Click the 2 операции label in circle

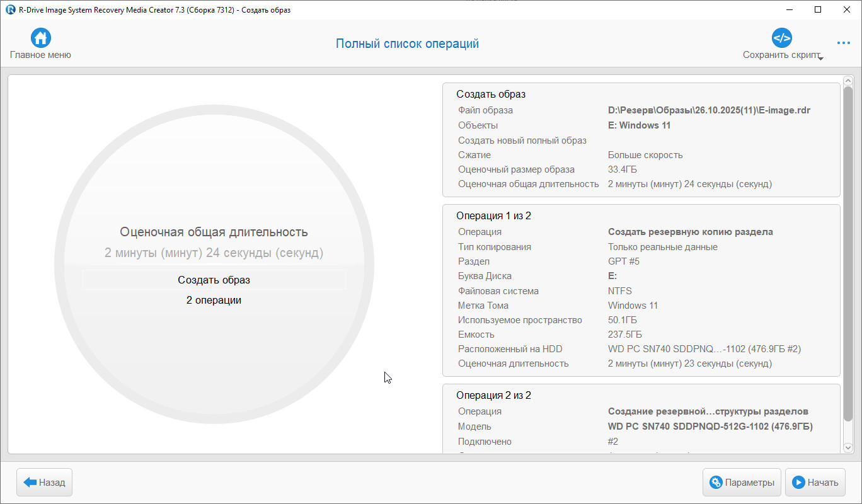coord(214,301)
